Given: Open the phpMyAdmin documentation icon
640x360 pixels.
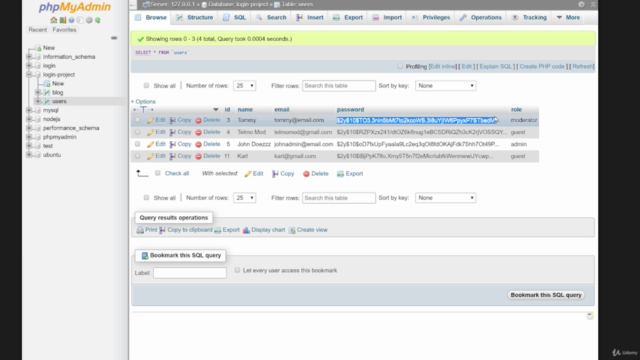Looking at the screenshot, I should [x=71, y=20].
